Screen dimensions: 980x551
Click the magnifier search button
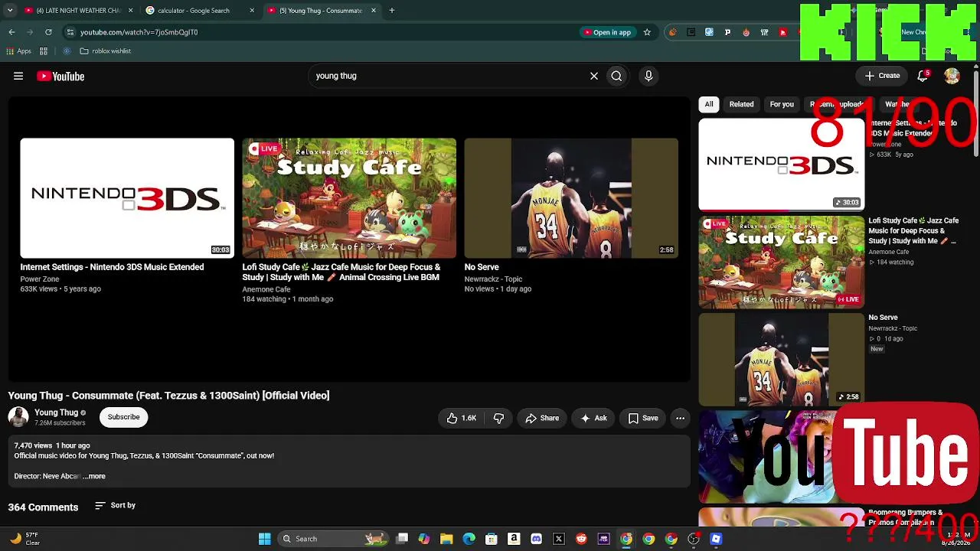[616, 76]
